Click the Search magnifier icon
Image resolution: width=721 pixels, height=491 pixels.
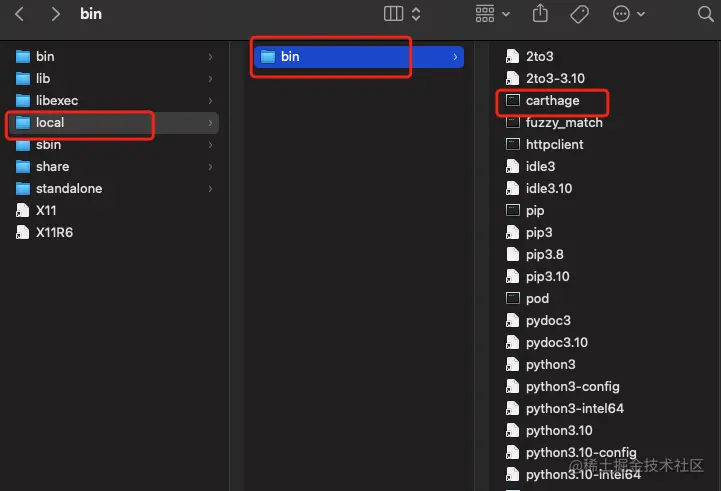click(705, 14)
